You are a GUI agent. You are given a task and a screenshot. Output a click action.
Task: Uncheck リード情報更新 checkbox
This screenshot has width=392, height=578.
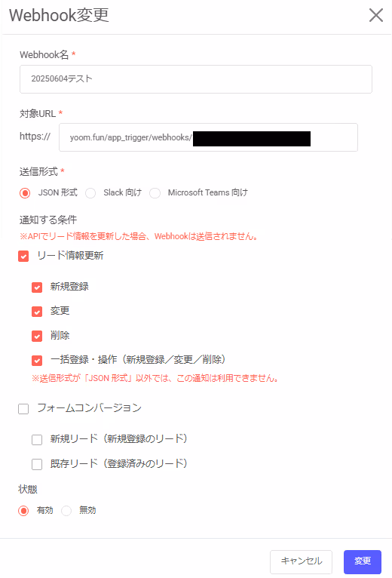click(x=23, y=257)
